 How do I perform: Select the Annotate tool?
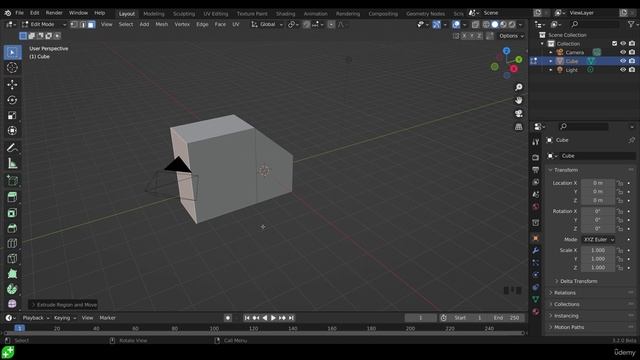click(12, 148)
